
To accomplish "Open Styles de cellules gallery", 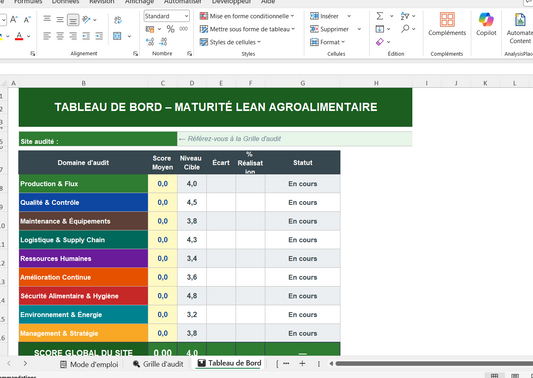I will click(230, 42).
